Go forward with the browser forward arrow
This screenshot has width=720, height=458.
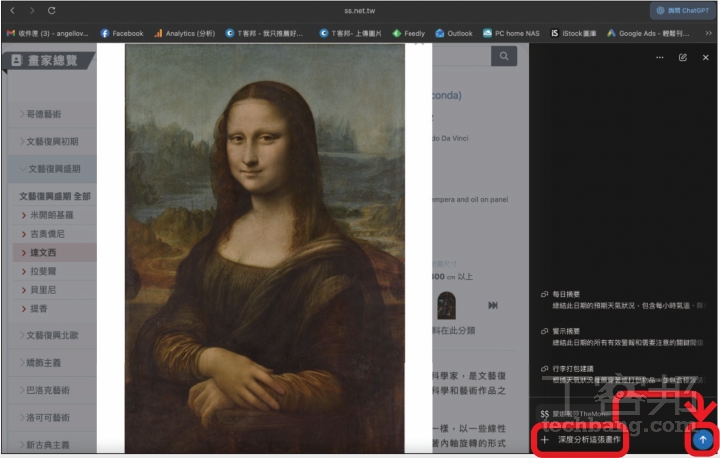pyautogui.click(x=32, y=10)
